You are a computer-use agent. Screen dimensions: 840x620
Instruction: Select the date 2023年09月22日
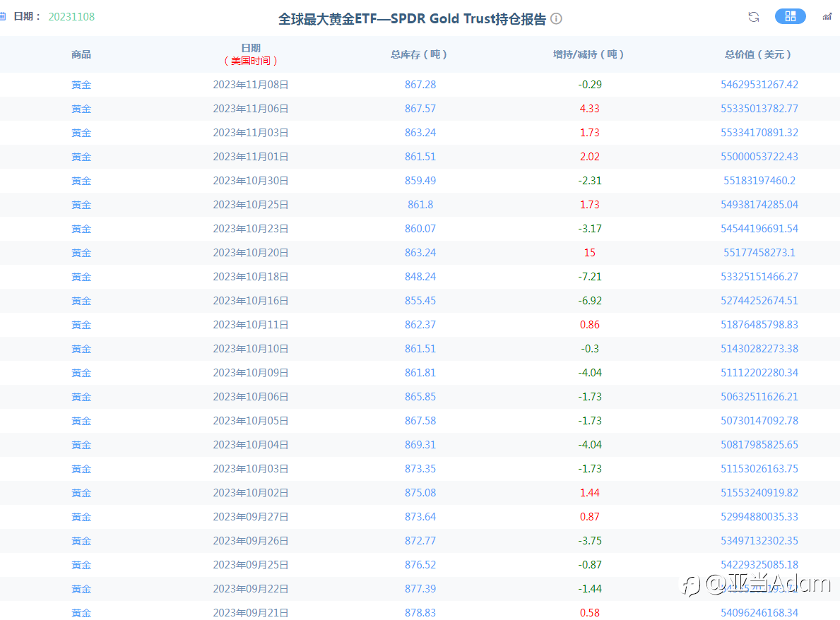coord(251,589)
